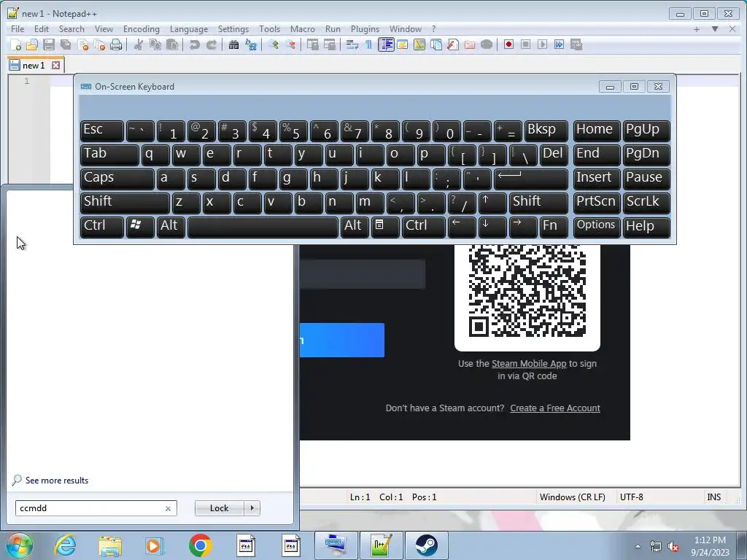Toggle the left Ctrl key on keyboard
Screen dimensions: 747x560
102,227
